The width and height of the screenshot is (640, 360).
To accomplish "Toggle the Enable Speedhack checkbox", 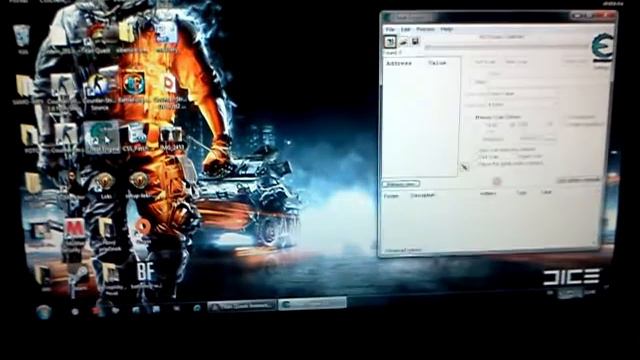I will [584, 124].
